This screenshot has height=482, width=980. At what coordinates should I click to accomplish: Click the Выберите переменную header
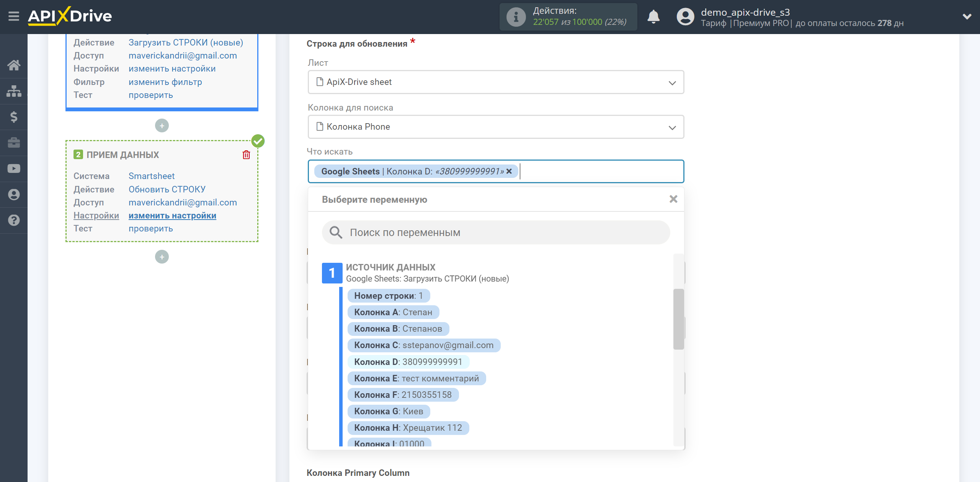(x=374, y=199)
